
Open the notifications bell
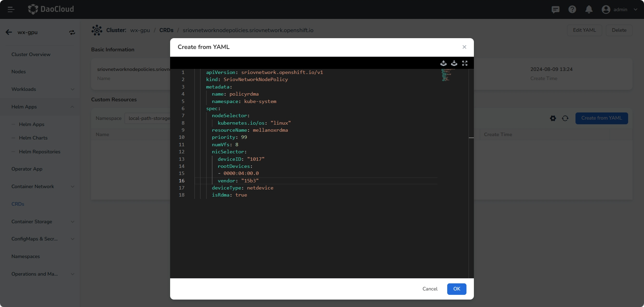pos(589,9)
